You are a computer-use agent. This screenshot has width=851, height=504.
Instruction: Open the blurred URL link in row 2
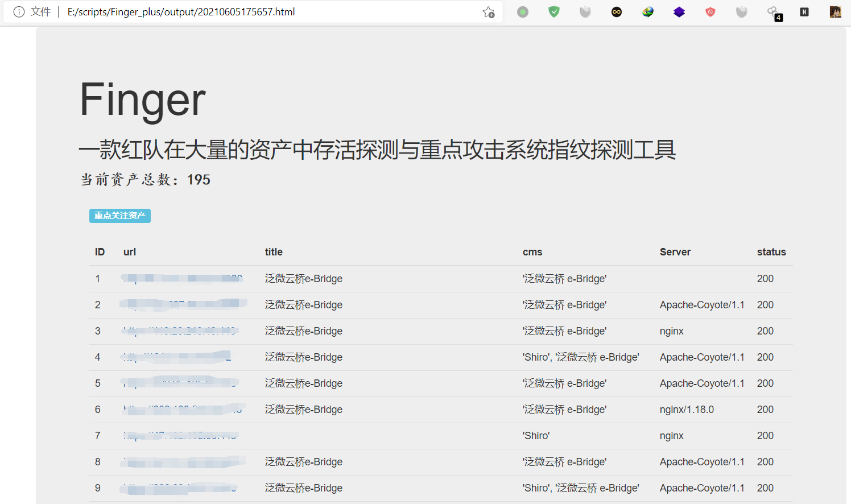click(x=183, y=305)
